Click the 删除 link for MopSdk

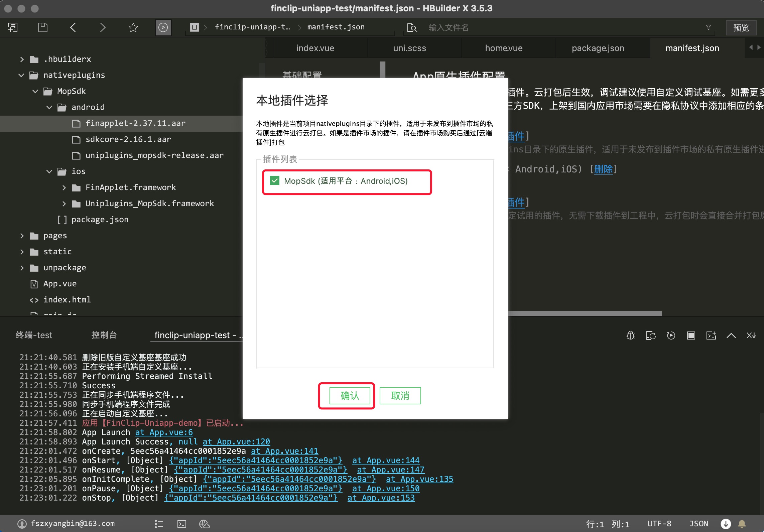coord(603,169)
